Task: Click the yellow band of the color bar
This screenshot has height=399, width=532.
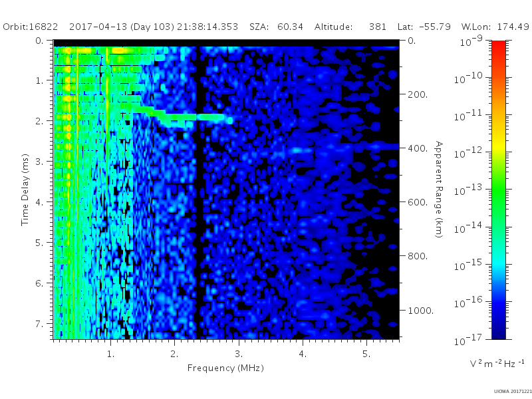Action: 498,148
